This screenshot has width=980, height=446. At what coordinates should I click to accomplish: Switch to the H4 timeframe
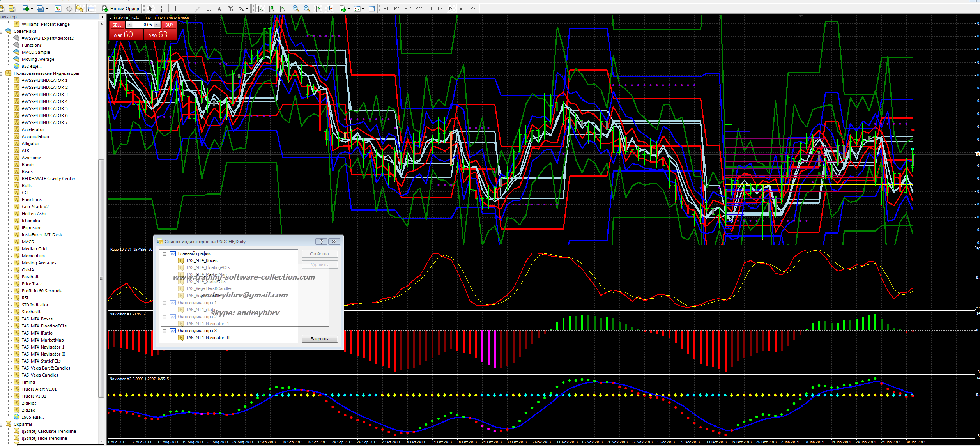[440, 9]
